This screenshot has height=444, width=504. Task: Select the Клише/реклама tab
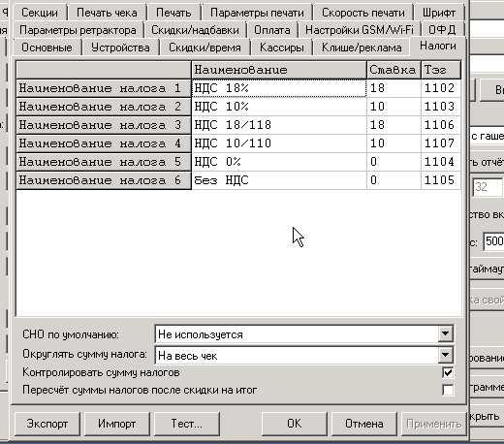[x=362, y=48]
